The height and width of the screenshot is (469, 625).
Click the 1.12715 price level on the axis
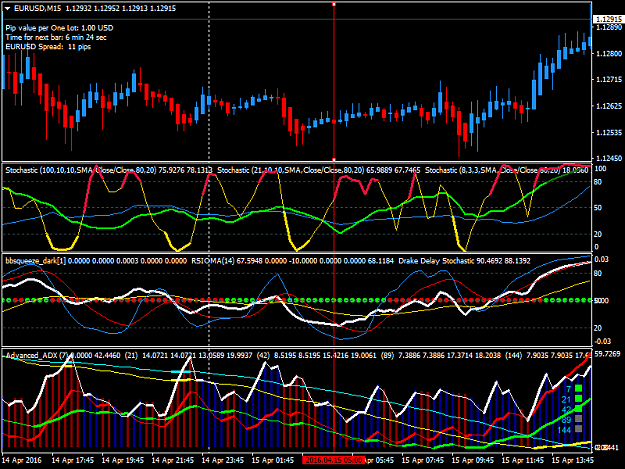(609, 80)
